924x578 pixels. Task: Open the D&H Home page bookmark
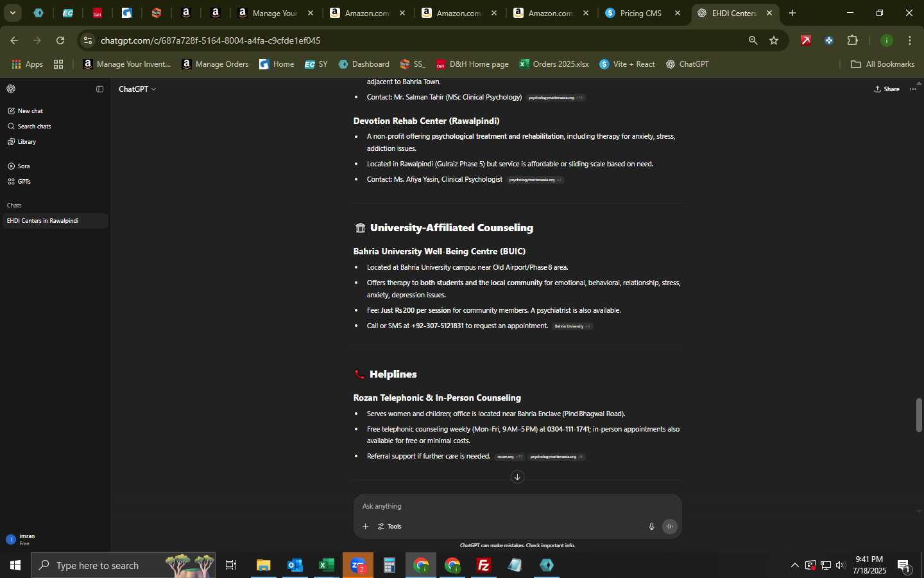click(472, 64)
